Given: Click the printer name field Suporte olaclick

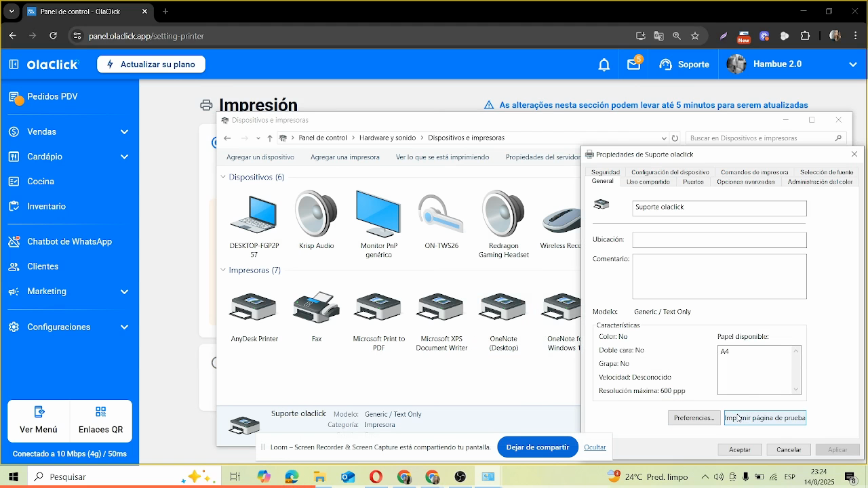Looking at the screenshot, I should [719, 207].
